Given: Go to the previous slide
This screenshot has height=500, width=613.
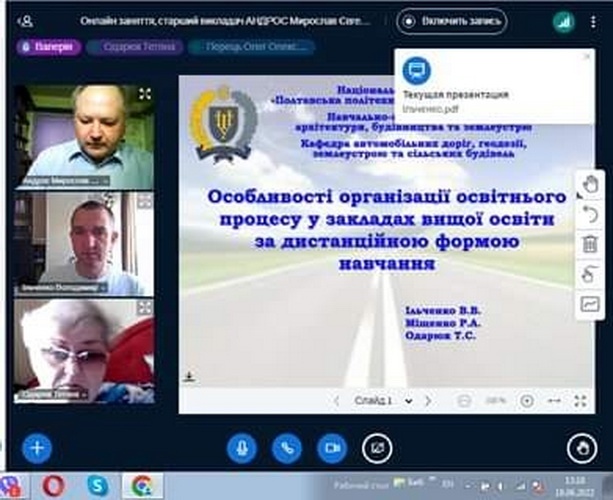Looking at the screenshot, I should click(x=338, y=400).
